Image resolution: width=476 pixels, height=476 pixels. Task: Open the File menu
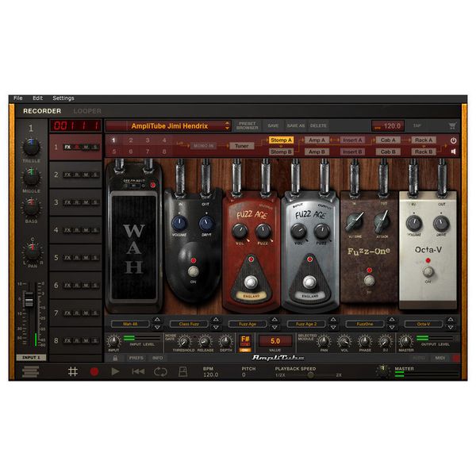[18, 98]
